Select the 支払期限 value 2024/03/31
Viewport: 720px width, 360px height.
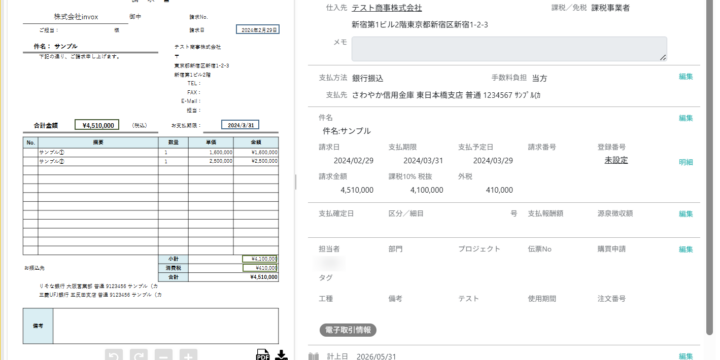point(423,161)
